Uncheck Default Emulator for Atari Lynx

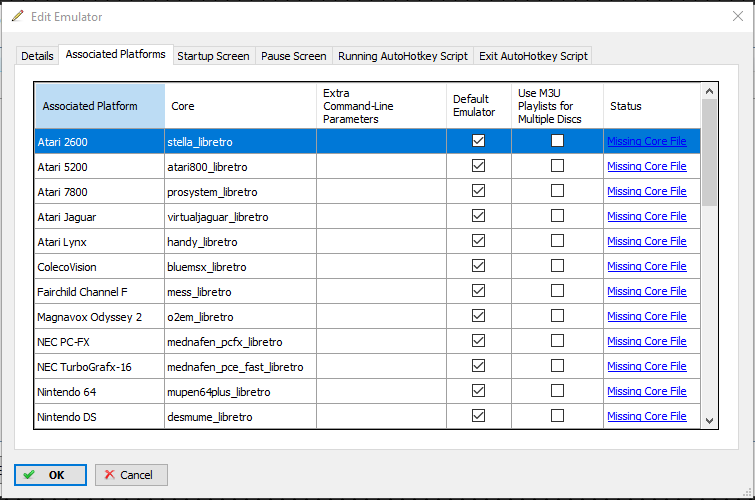point(478,241)
